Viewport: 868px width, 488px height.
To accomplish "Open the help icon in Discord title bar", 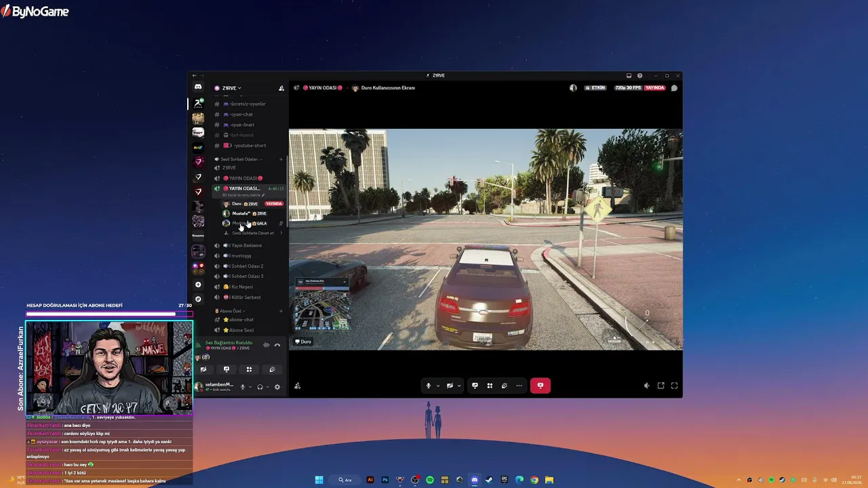I will pyautogui.click(x=639, y=76).
